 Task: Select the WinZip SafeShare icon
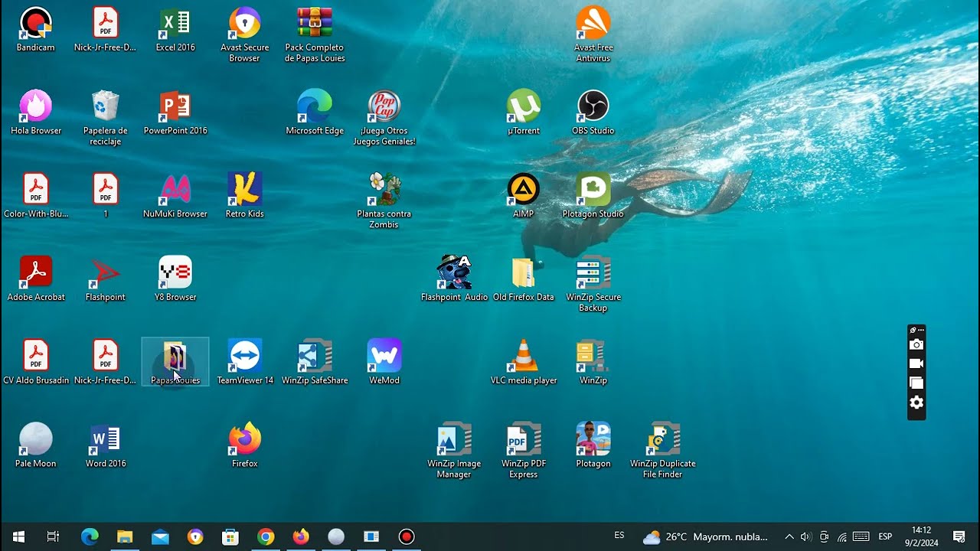315,364
